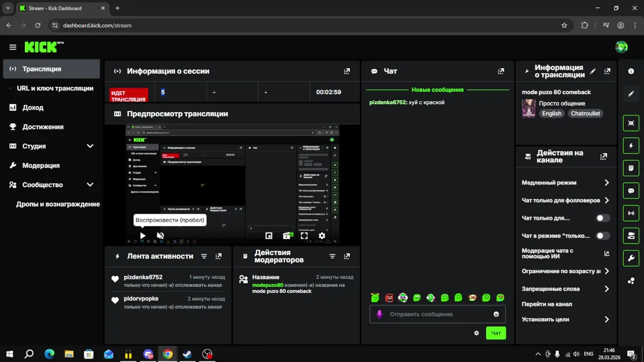
Task: Open the Действия модераторов filter menu
Action: [332, 256]
